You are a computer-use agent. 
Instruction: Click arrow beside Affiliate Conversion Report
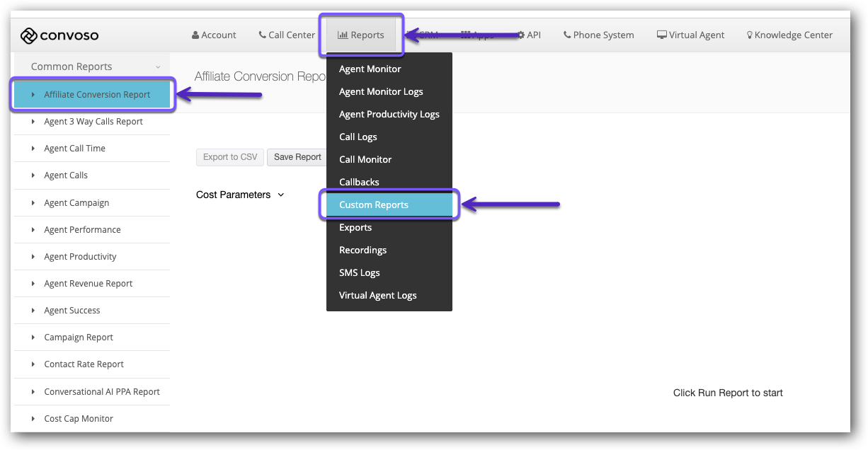[33, 94]
